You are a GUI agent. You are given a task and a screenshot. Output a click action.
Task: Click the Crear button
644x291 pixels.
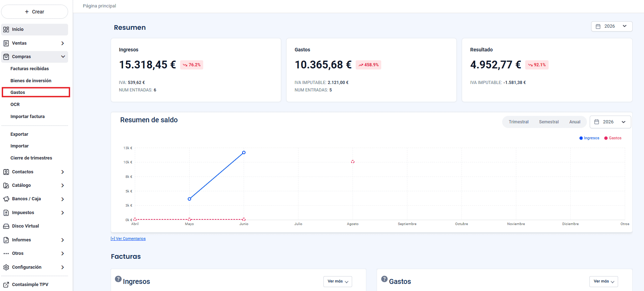(34, 12)
